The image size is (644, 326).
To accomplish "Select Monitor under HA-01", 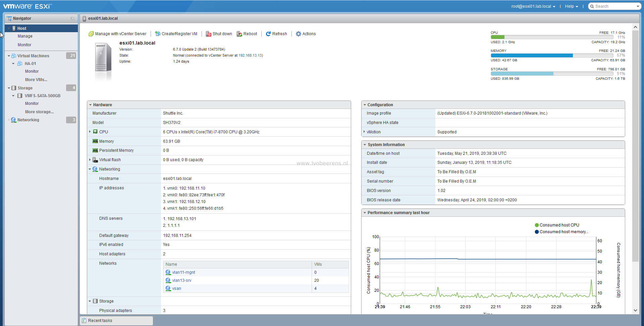I will pos(32,71).
